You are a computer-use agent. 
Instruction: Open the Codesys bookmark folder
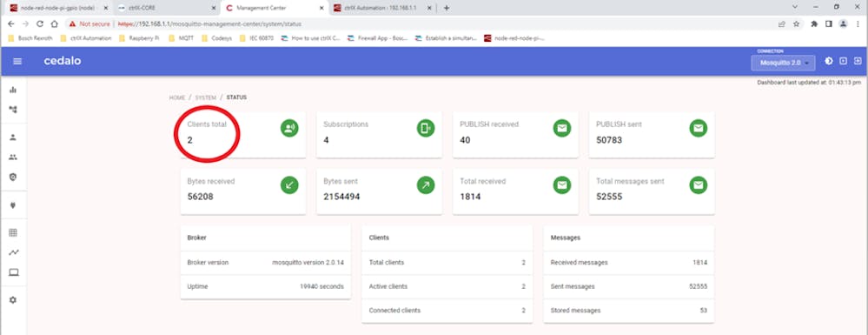coord(217,38)
